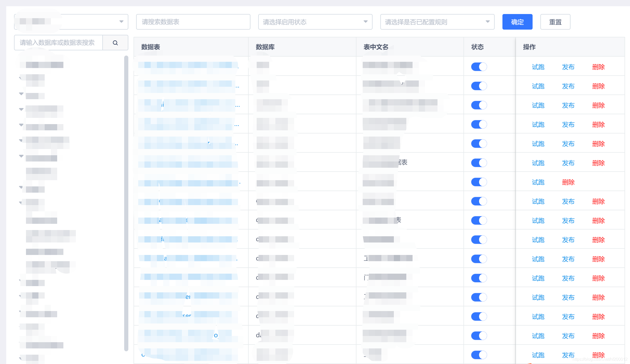
Task: Toggle the 状态 switch in the sixth table row
Action: (x=479, y=163)
